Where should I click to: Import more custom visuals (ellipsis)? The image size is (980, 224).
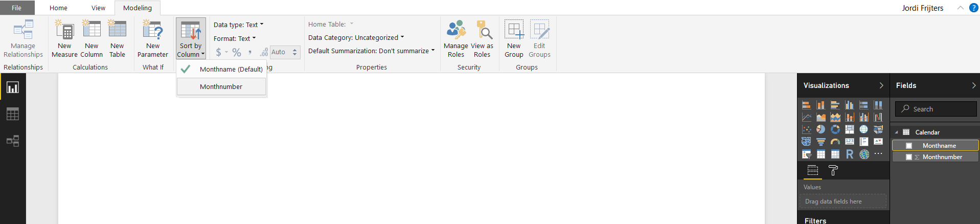pos(878,154)
